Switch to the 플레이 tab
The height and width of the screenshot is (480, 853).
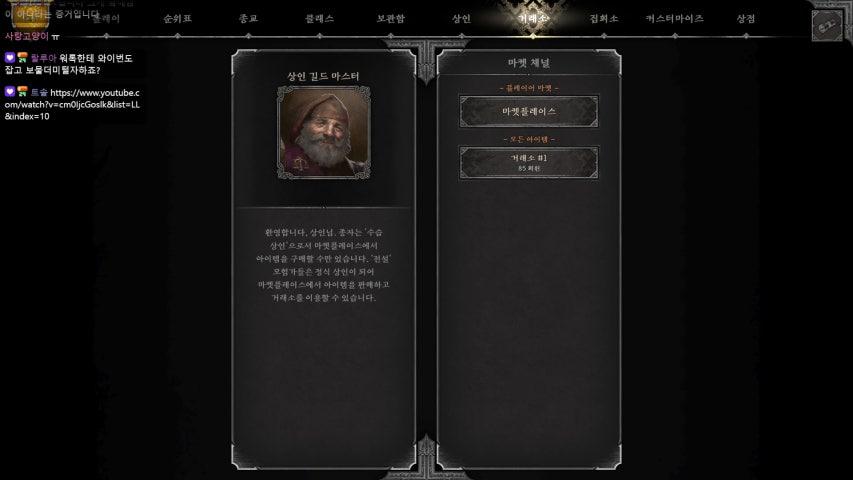106,19
